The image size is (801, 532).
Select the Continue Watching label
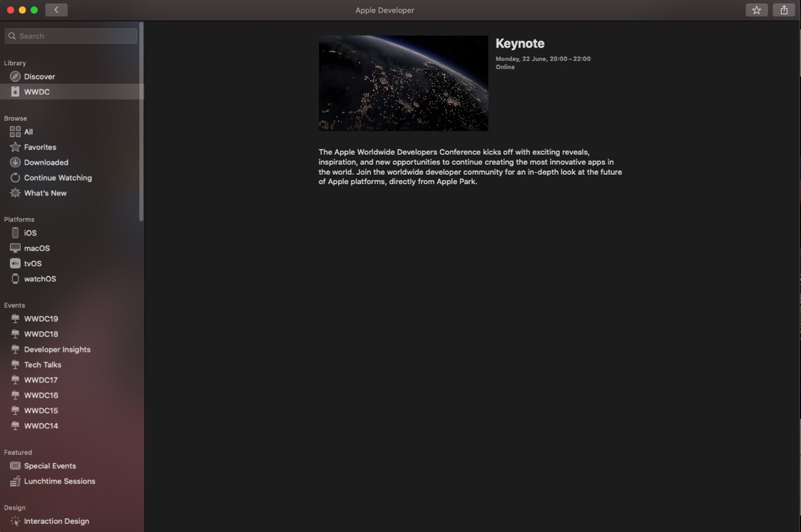pos(58,178)
